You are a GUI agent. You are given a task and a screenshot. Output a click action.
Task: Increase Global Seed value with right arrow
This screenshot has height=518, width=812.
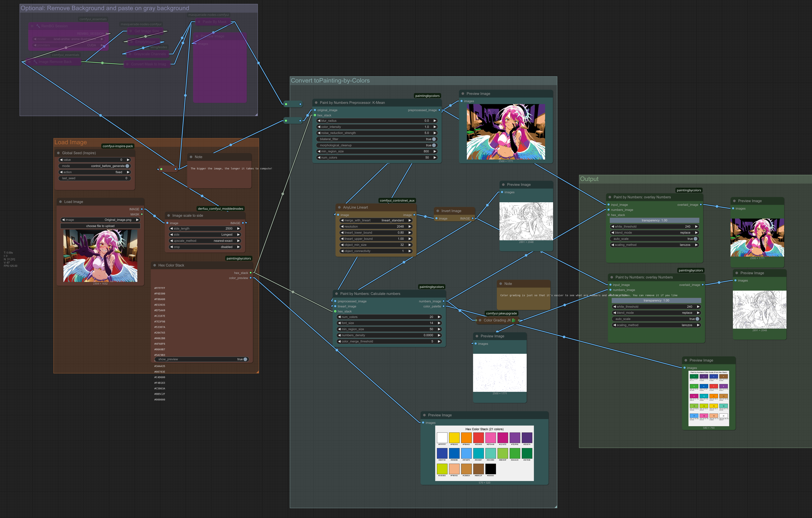coord(128,160)
